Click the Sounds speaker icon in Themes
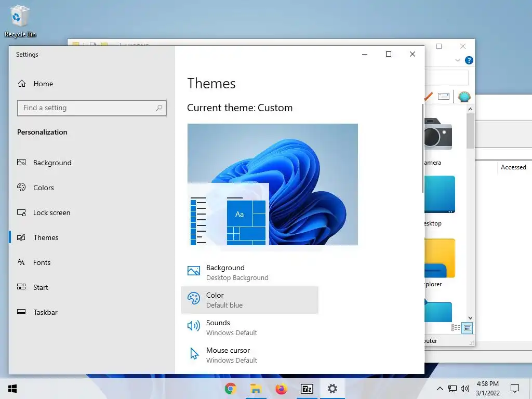Screen dimensions: 532x399 point(194,326)
